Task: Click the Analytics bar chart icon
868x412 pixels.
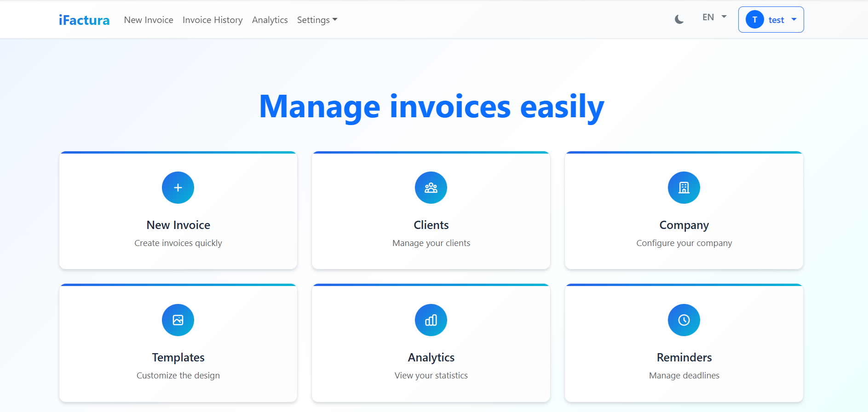Action: (x=431, y=320)
